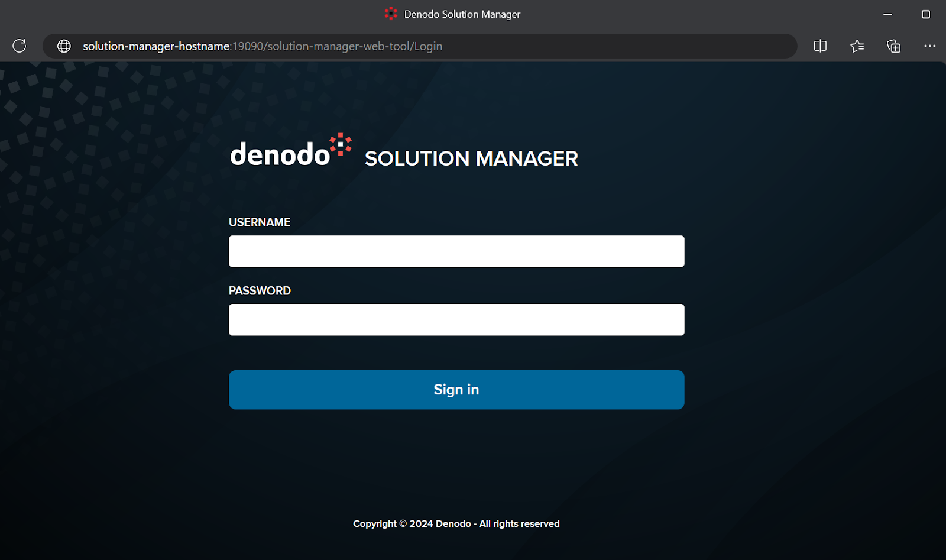
Task: Click the address bar URL
Action: pyautogui.click(x=263, y=46)
